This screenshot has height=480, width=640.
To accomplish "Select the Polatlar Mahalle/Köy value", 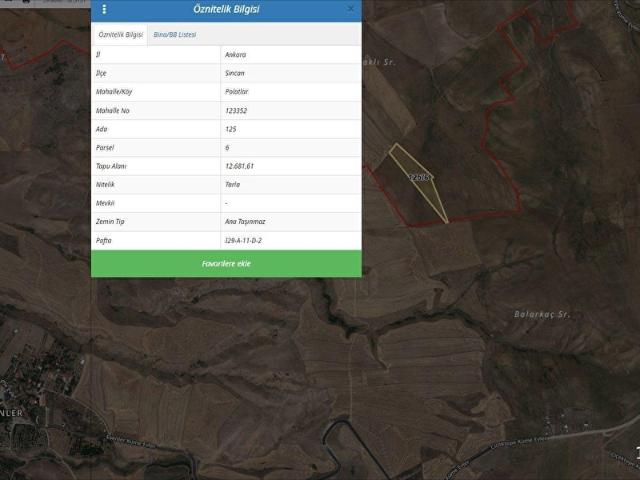I will point(237,92).
